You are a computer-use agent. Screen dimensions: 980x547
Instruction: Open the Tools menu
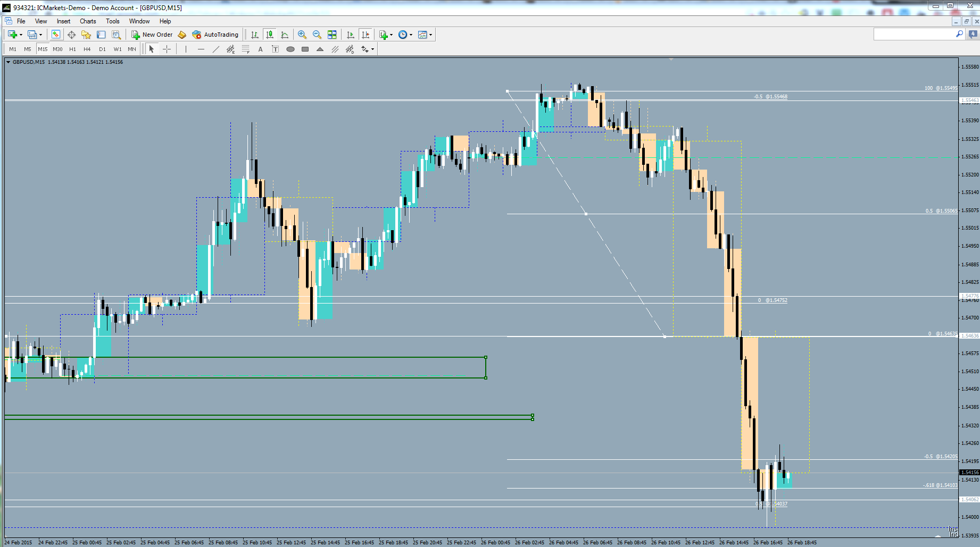[112, 21]
